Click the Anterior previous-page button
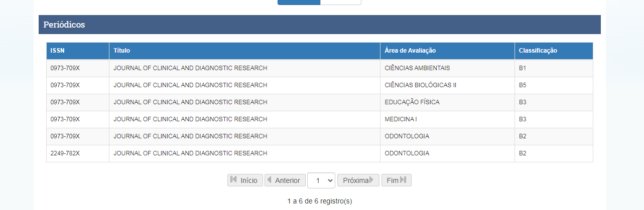The height and width of the screenshot is (210, 644). click(x=285, y=180)
